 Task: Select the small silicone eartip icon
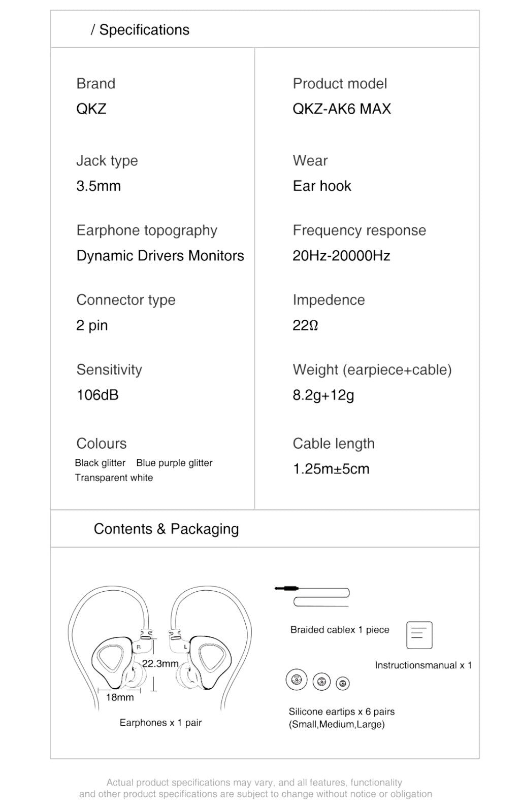click(343, 684)
